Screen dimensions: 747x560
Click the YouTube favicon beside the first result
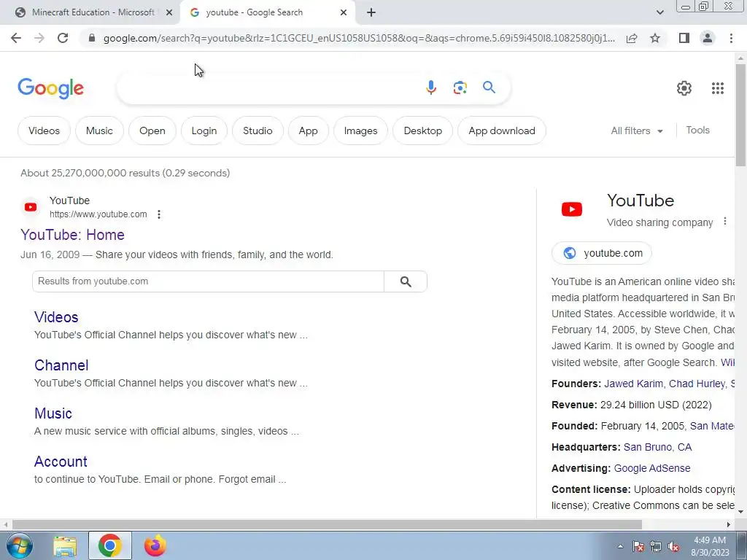31,206
